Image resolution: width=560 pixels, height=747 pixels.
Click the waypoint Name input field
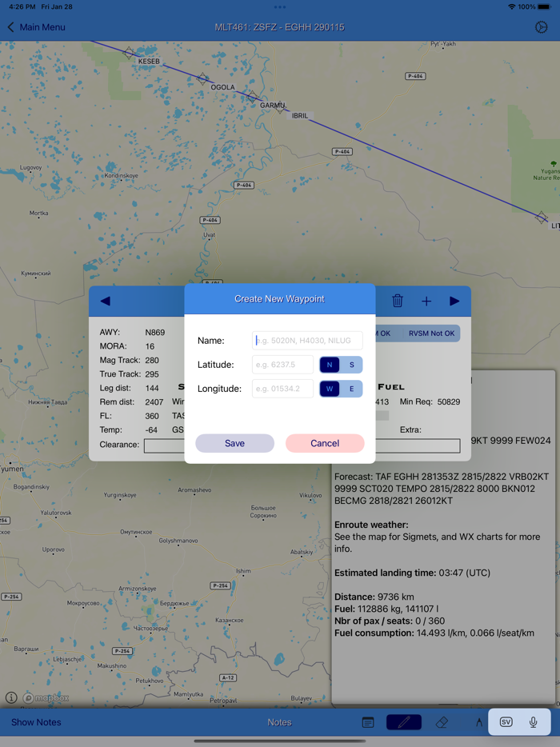pos(307,341)
